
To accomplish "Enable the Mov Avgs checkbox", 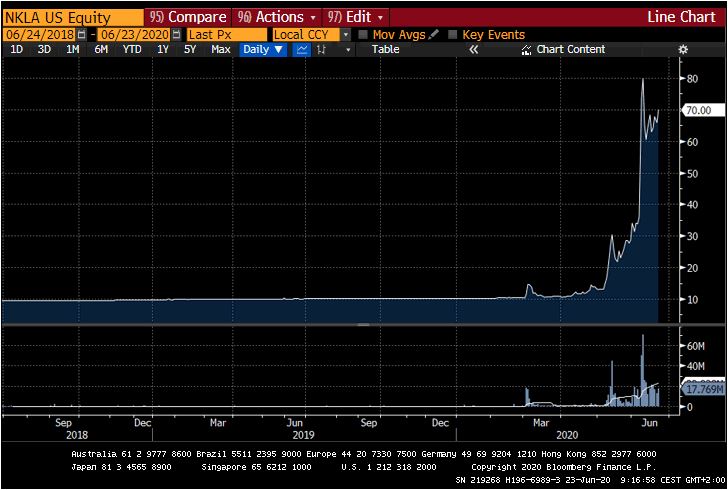I will (x=364, y=34).
